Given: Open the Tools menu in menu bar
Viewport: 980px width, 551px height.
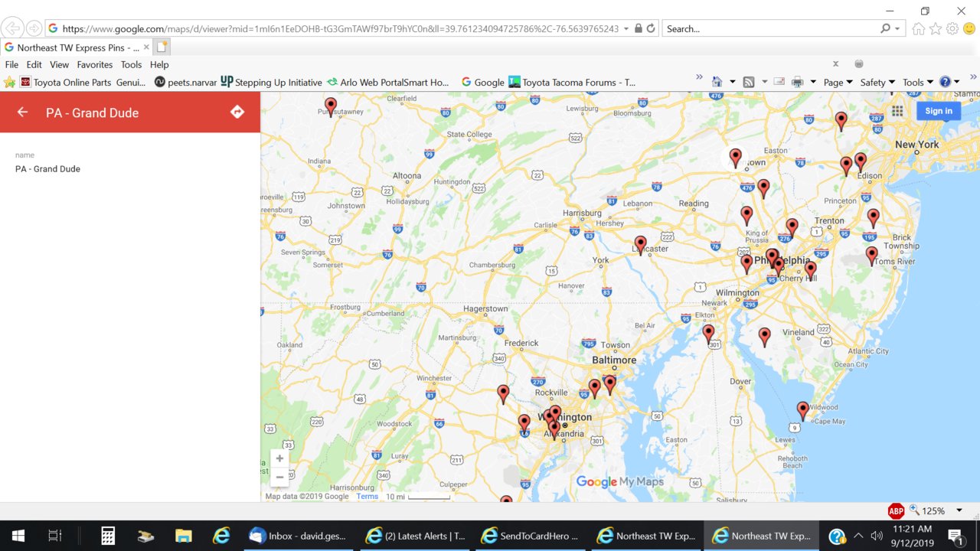Looking at the screenshot, I should pyautogui.click(x=131, y=64).
